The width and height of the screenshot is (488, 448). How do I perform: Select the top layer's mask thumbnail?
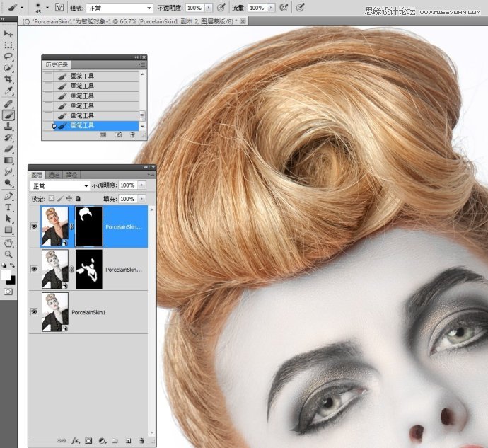89,227
